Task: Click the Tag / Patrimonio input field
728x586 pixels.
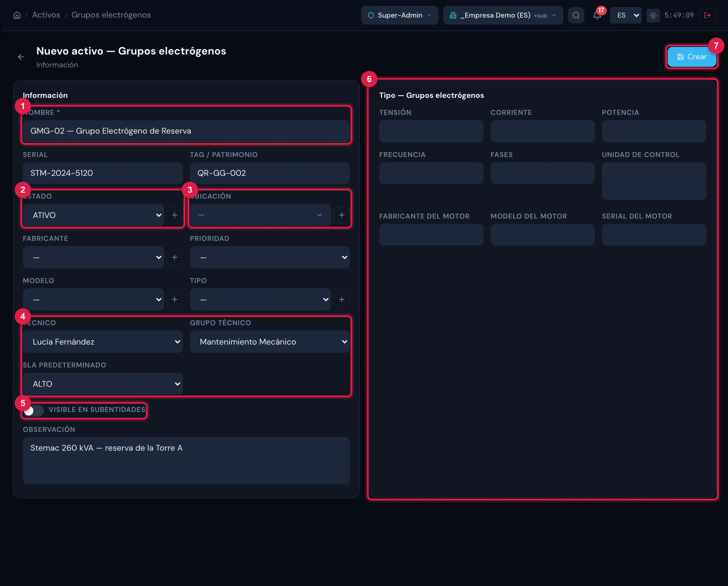Action: [270, 173]
